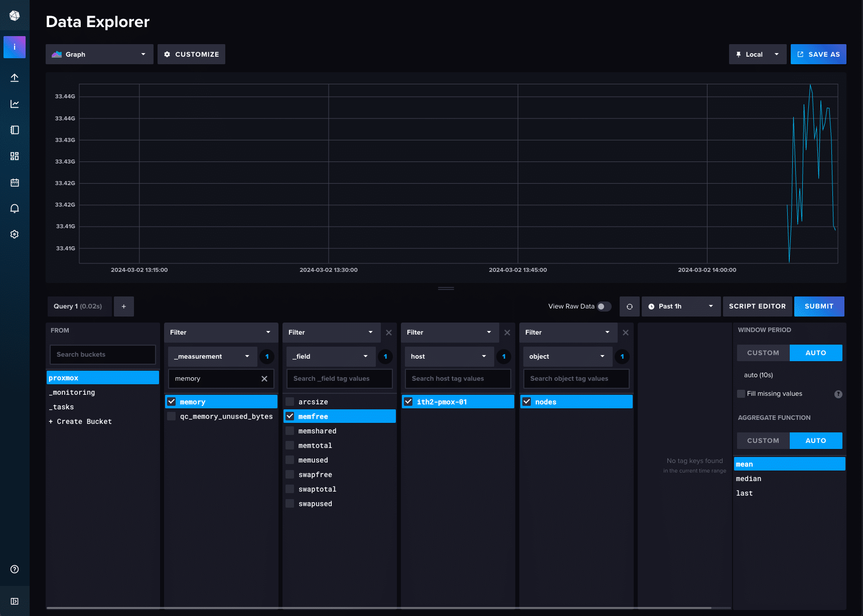Switch to the Script Editor
Viewport: 863px width, 616px height.
click(x=757, y=306)
